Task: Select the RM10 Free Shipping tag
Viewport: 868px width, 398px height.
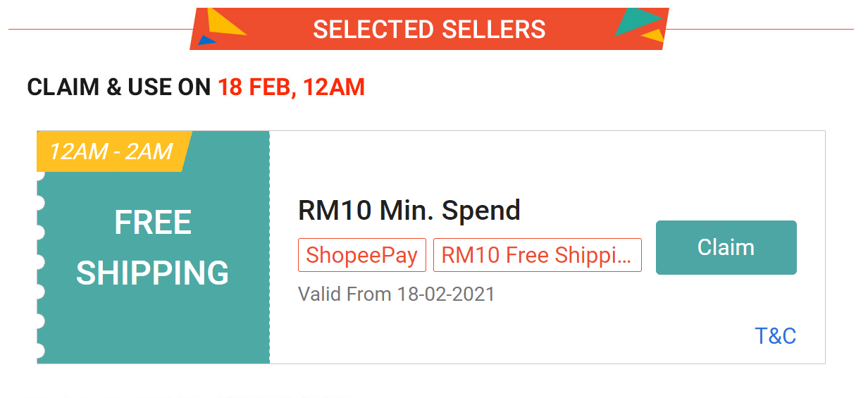Action: 537,255
